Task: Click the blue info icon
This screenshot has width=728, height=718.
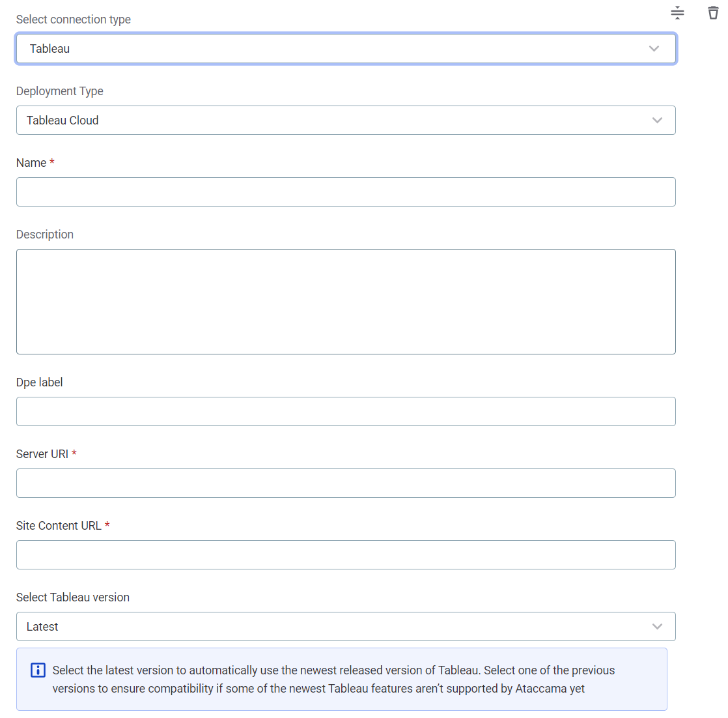Action: tap(38, 670)
